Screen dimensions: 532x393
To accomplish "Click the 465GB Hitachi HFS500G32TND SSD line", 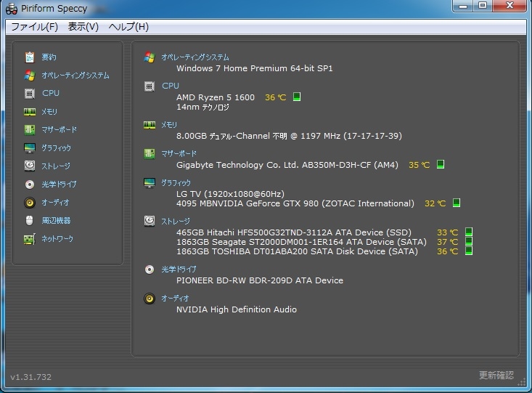I will coord(294,232).
